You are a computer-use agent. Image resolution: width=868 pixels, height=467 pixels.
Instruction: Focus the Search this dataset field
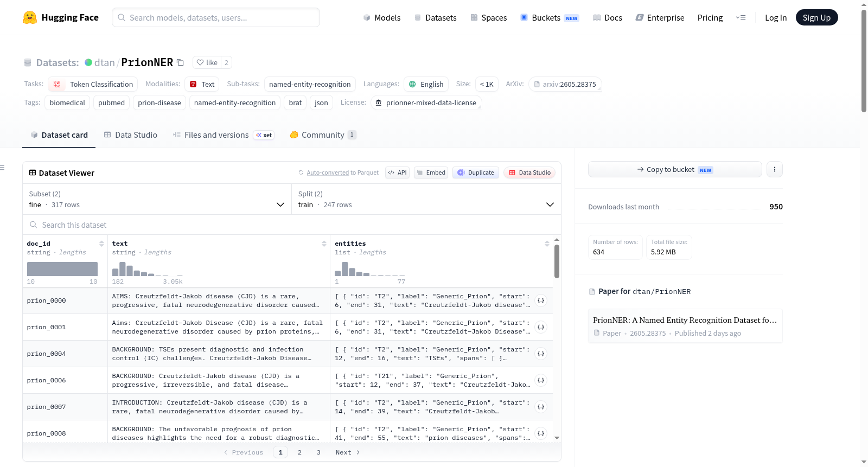292,225
